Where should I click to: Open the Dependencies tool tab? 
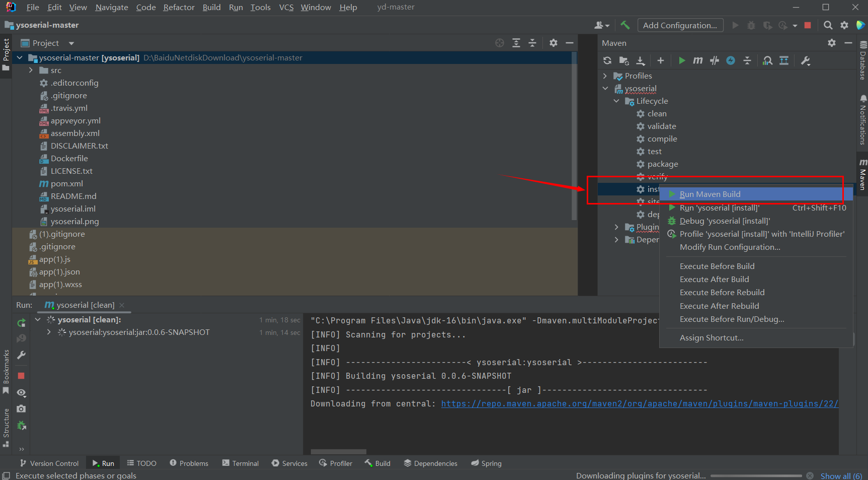430,463
